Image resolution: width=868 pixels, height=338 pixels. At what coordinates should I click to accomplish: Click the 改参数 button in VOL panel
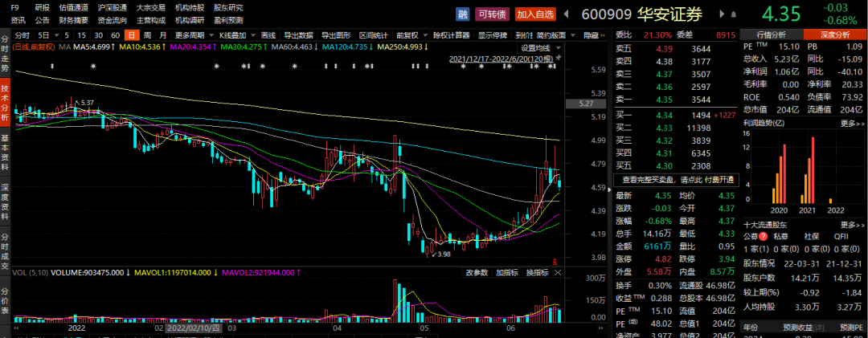(x=477, y=273)
